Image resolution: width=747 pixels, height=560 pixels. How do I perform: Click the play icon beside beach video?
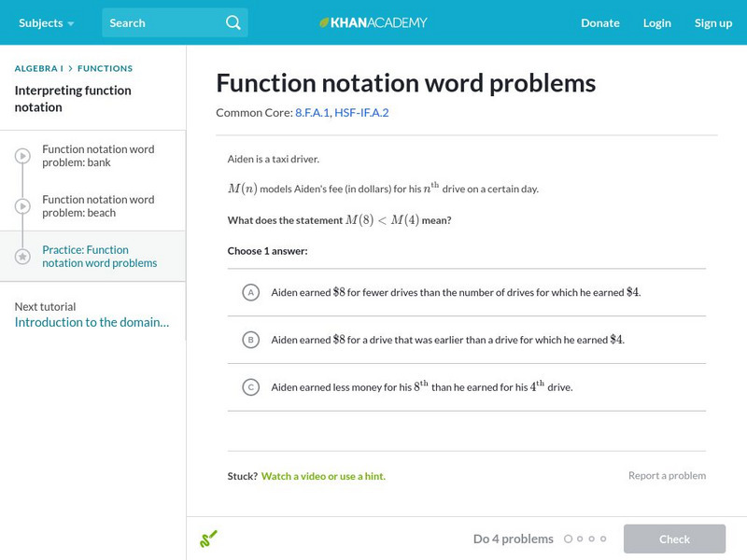pos(22,206)
